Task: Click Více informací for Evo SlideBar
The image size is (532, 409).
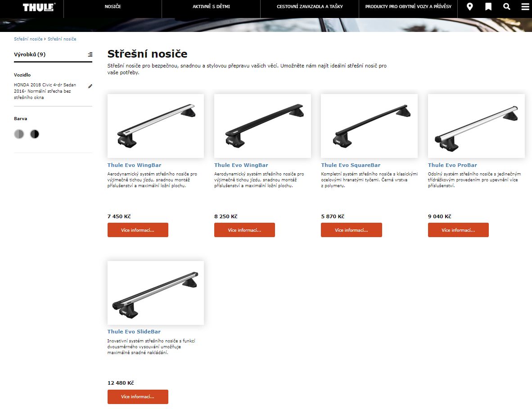Action: pyautogui.click(x=138, y=396)
